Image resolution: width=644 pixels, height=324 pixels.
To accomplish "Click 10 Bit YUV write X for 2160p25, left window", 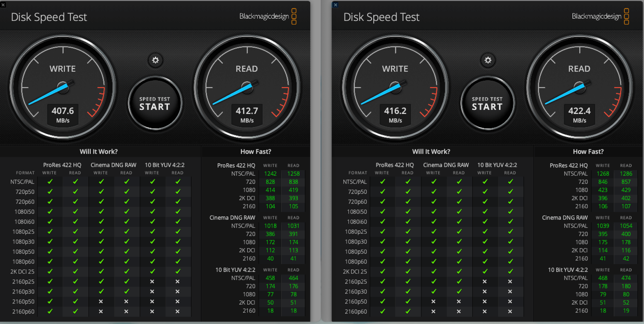I will pyautogui.click(x=152, y=281).
